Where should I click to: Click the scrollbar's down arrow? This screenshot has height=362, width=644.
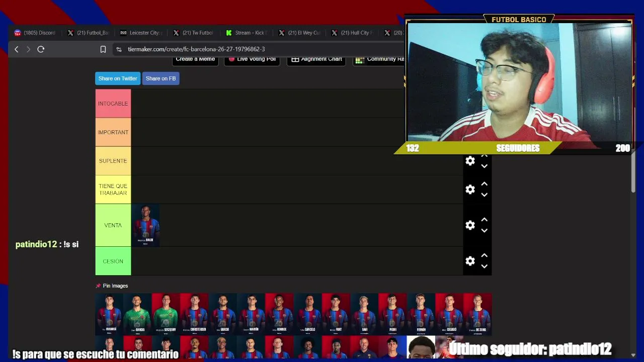(633, 355)
